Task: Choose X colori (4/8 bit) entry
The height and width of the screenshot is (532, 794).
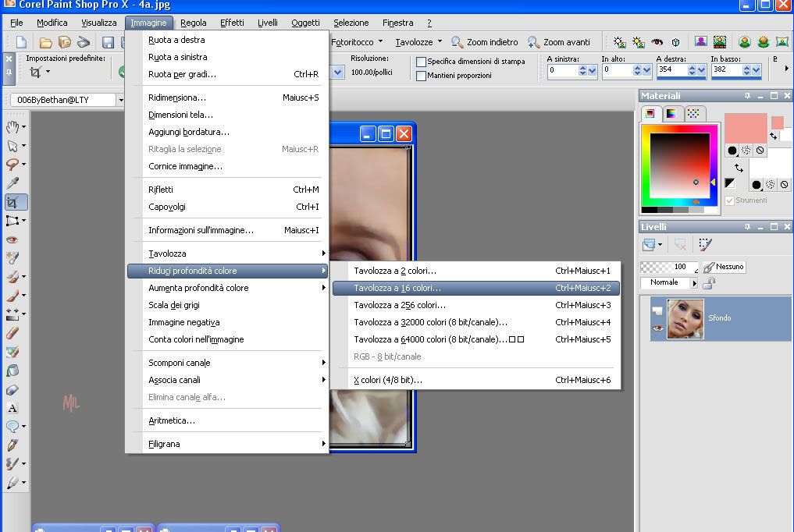Action: pos(476,380)
